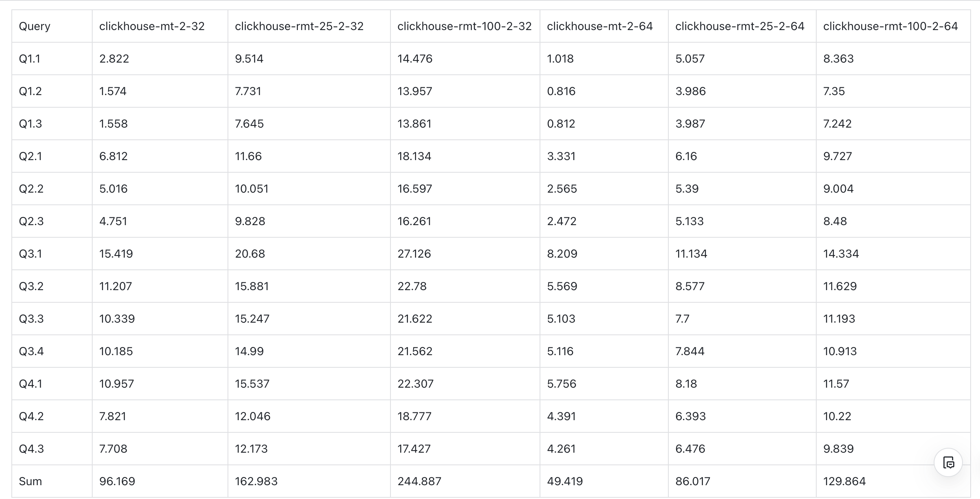Viewport: 980px width, 499px height.
Task: Click the floating document feedback icon
Action: 948,462
